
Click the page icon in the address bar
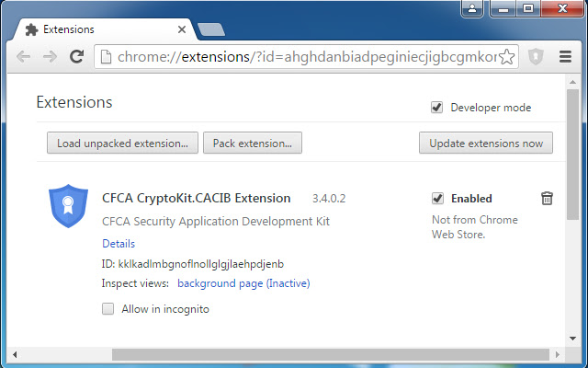tap(107, 57)
